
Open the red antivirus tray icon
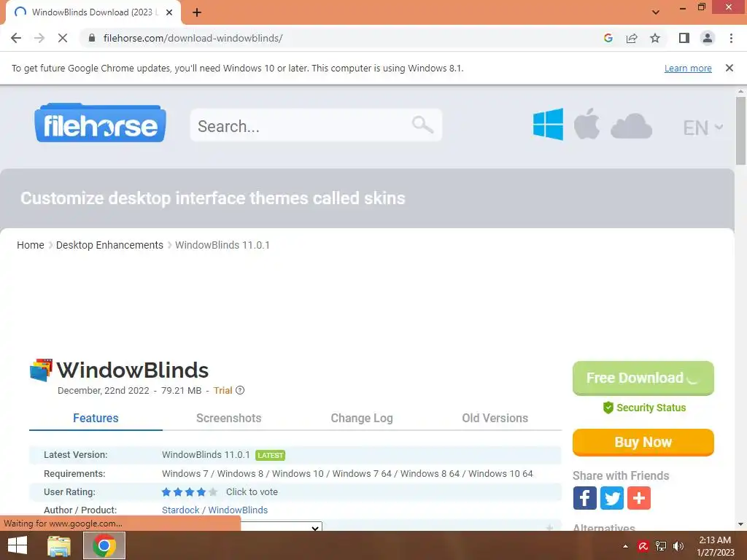tap(643, 546)
